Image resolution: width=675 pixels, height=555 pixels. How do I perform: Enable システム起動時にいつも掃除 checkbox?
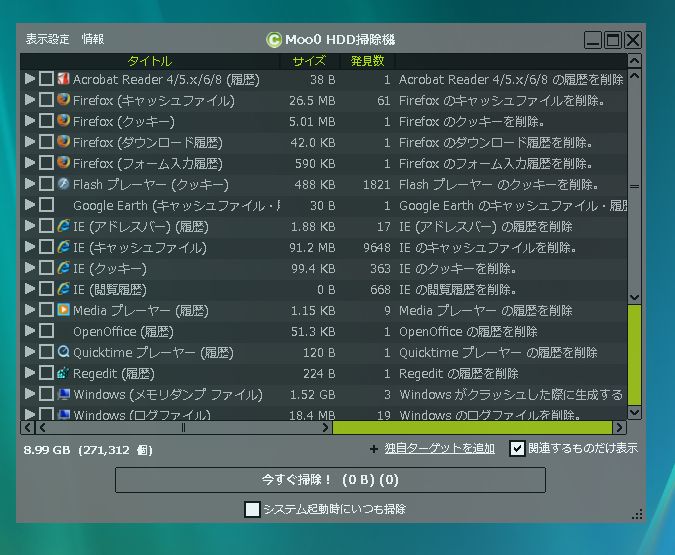coord(252,509)
